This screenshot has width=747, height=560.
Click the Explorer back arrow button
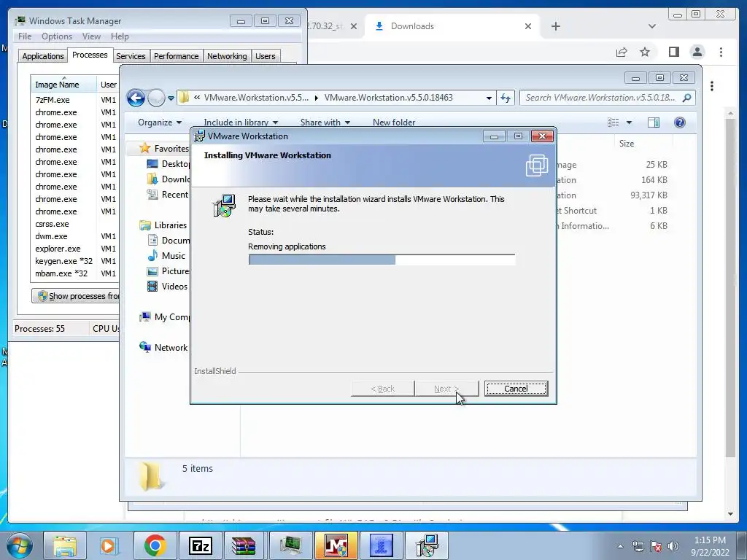136,98
